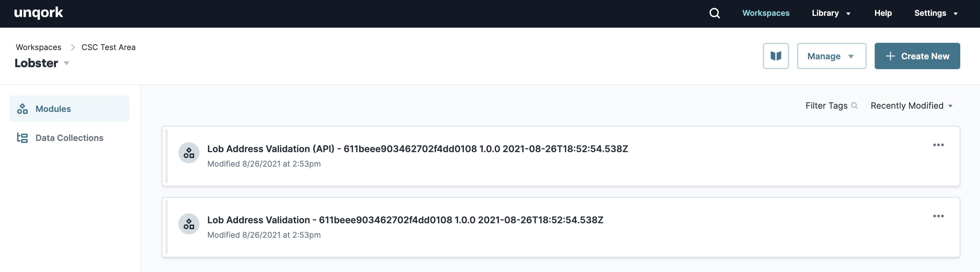This screenshot has height=272, width=980.
Task: Open the book documentation icon button
Action: click(776, 56)
